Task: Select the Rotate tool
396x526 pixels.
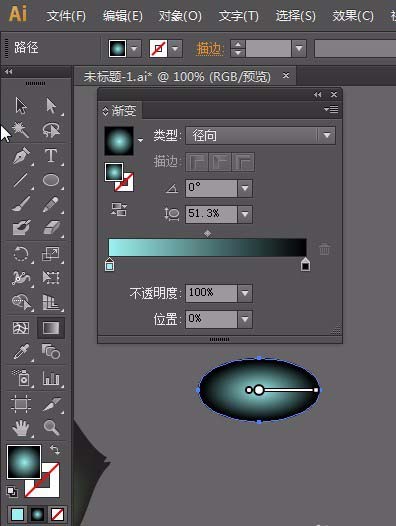Action: coord(21,254)
